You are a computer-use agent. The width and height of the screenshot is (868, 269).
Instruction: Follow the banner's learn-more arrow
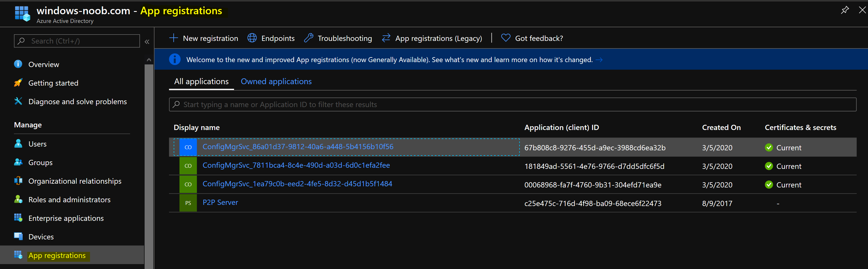[x=599, y=59]
